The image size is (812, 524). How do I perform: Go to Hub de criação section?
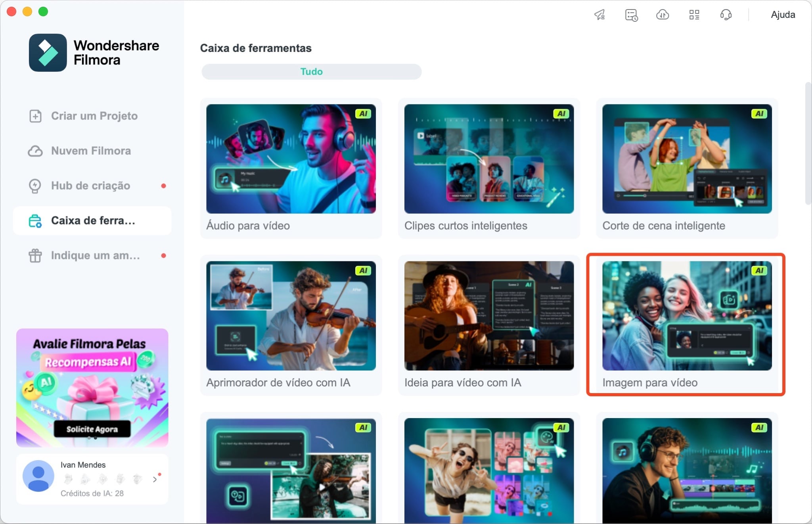pos(92,186)
